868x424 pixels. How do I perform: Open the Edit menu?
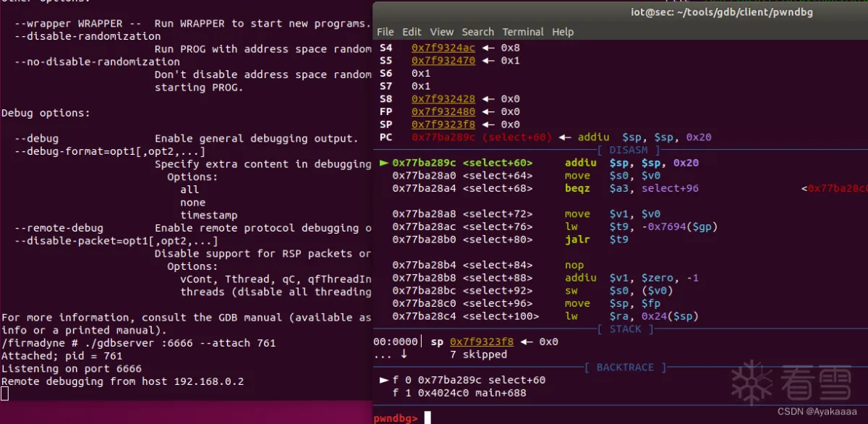(412, 32)
